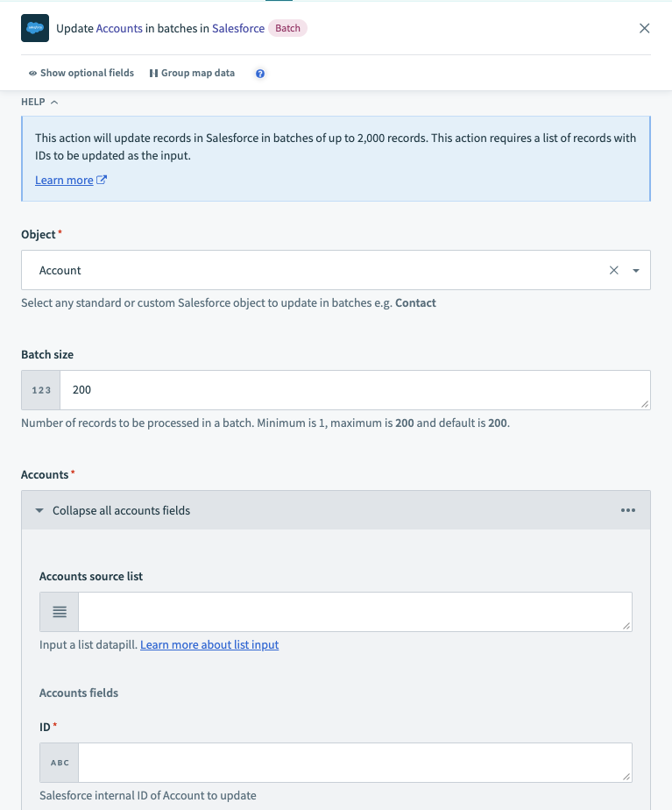This screenshot has height=810, width=672.
Task: Toggle Show optional fields
Action: click(x=81, y=74)
